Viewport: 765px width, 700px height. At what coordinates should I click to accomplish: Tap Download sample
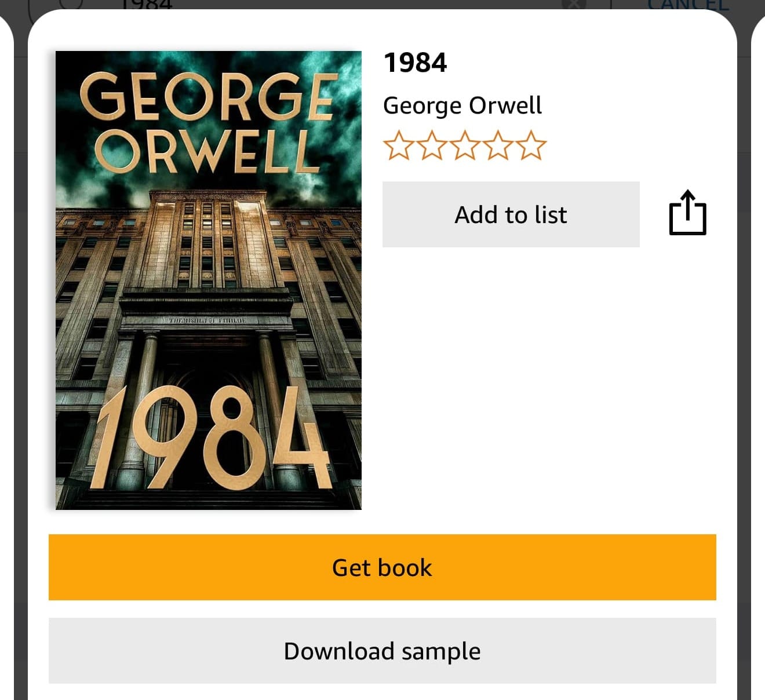382,651
